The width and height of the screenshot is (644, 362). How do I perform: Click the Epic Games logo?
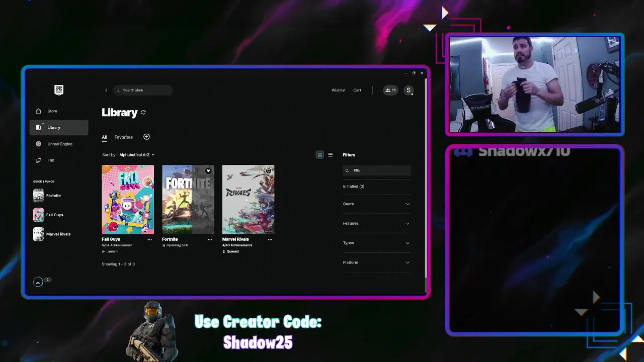tap(59, 90)
